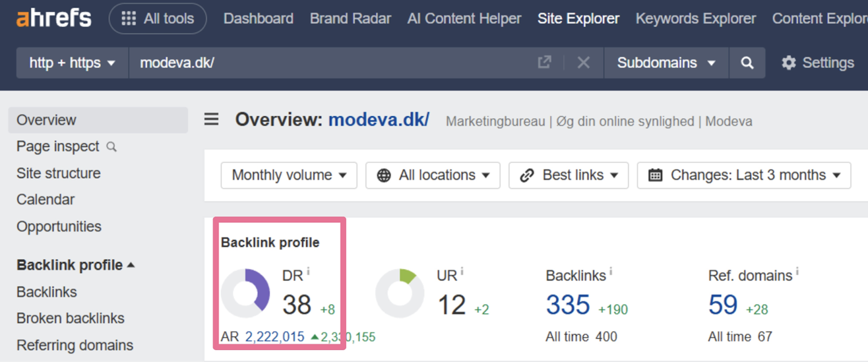Viewport: 868px width, 362px height.
Task: Open Keywords Explorer
Action: pyautogui.click(x=696, y=19)
